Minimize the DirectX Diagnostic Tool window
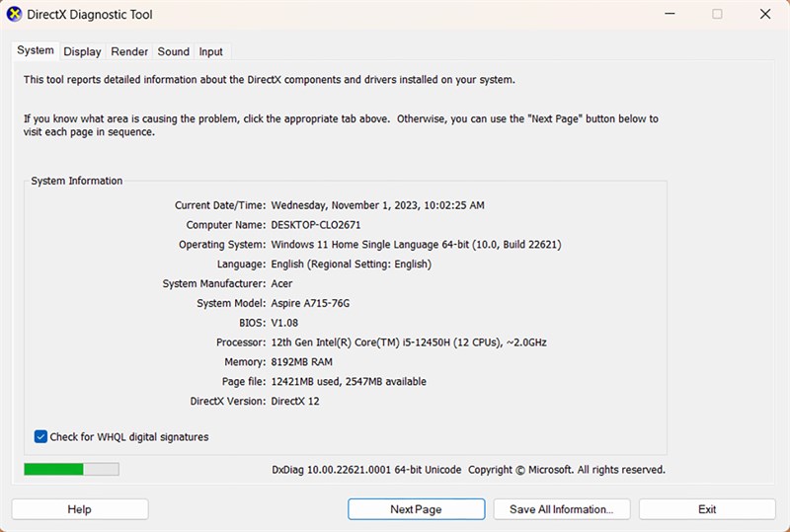Image resolution: width=790 pixels, height=532 pixels. tap(669, 14)
